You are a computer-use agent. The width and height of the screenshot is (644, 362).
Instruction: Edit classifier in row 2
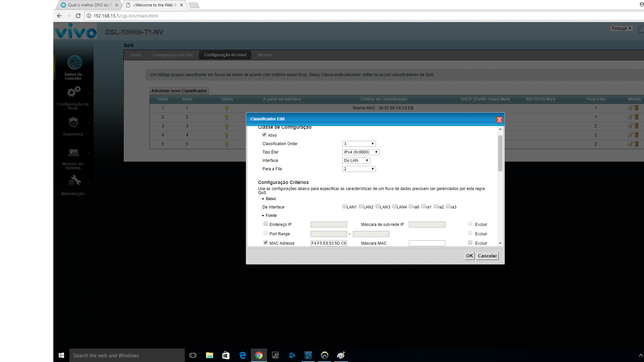tap(630, 117)
